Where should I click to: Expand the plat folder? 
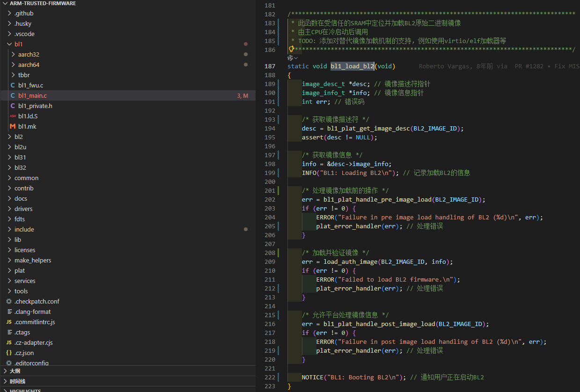[10, 270]
